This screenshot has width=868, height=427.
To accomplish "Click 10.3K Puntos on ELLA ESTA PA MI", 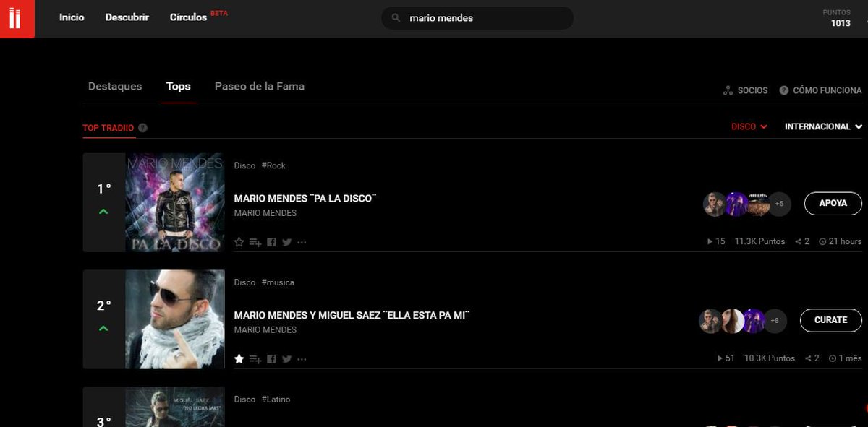I will pyautogui.click(x=769, y=358).
